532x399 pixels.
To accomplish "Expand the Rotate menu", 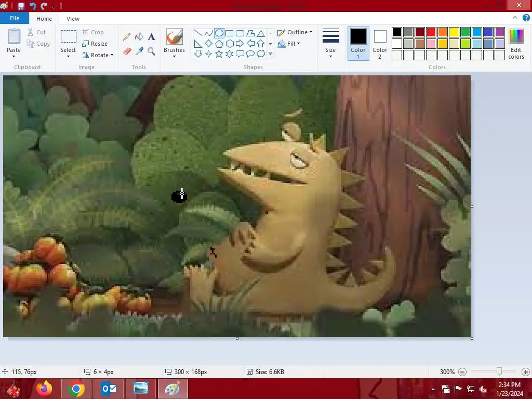I will pos(98,55).
